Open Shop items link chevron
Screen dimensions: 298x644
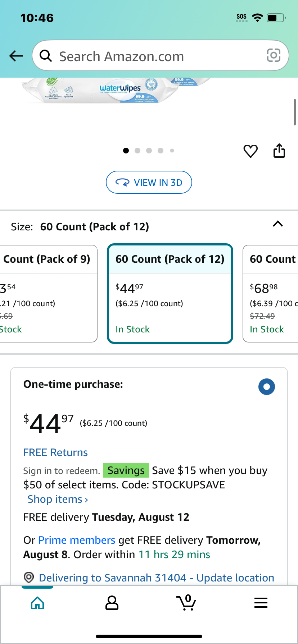(x=58, y=499)
